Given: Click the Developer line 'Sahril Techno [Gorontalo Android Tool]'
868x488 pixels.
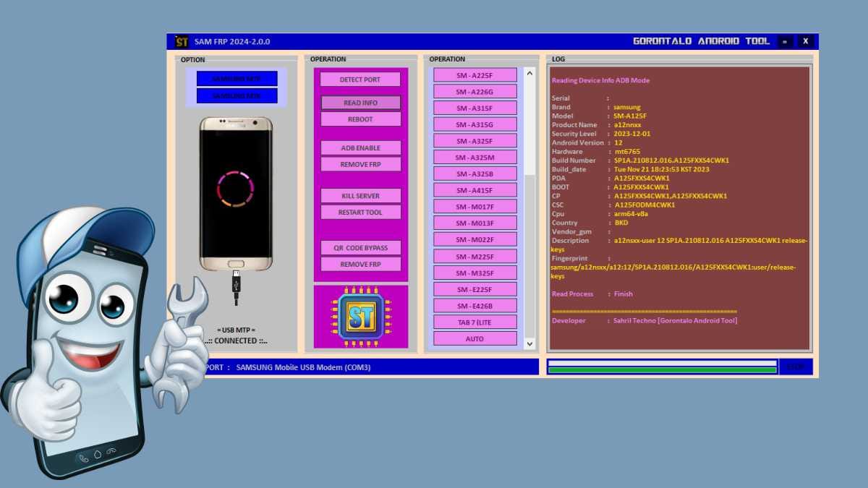Looking at the screenshot, I should pyautogui.click(x=644, y=320).
